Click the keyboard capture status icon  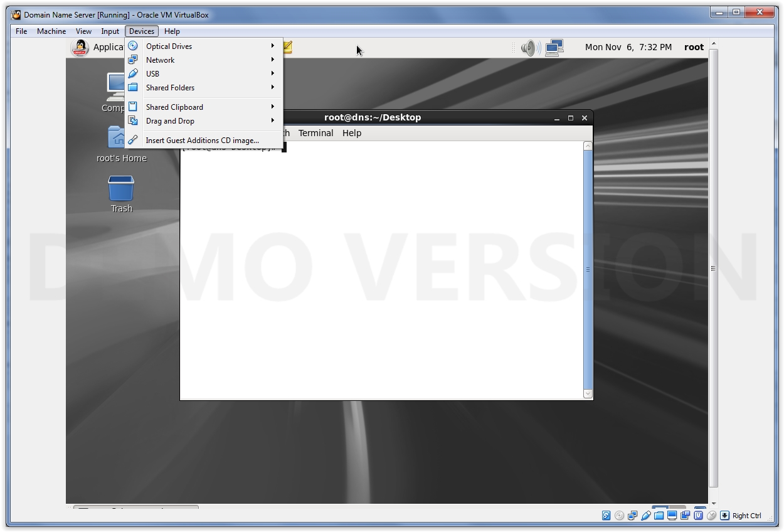click(x=725, y=515)
